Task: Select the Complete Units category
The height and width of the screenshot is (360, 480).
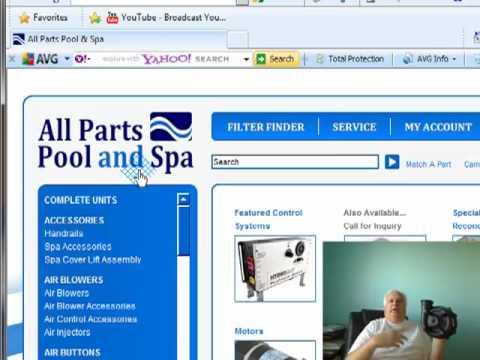Action: tap(81, 200)
